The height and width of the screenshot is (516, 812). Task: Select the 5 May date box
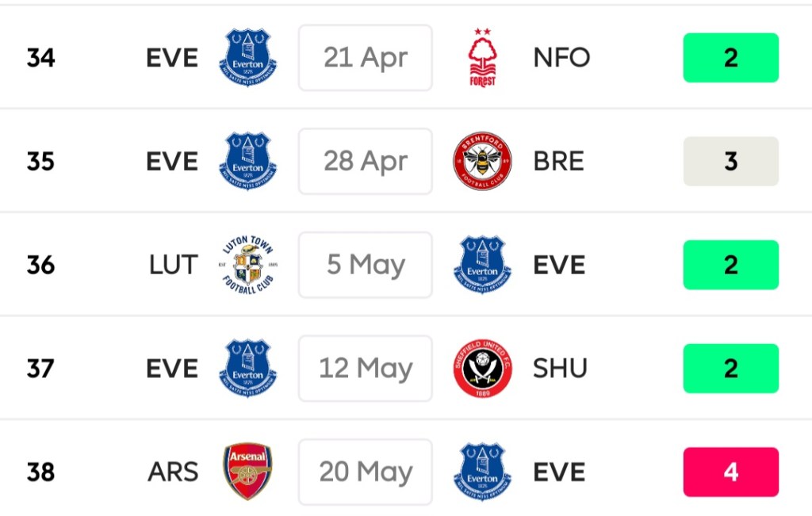click(366, 266)
